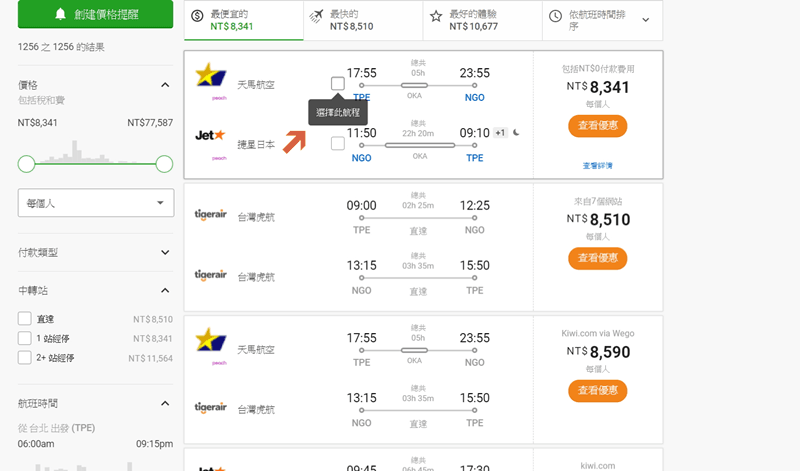Click minimum price slider handle at NT$8,341
The image size is (800, 471).
pos(27,164)
